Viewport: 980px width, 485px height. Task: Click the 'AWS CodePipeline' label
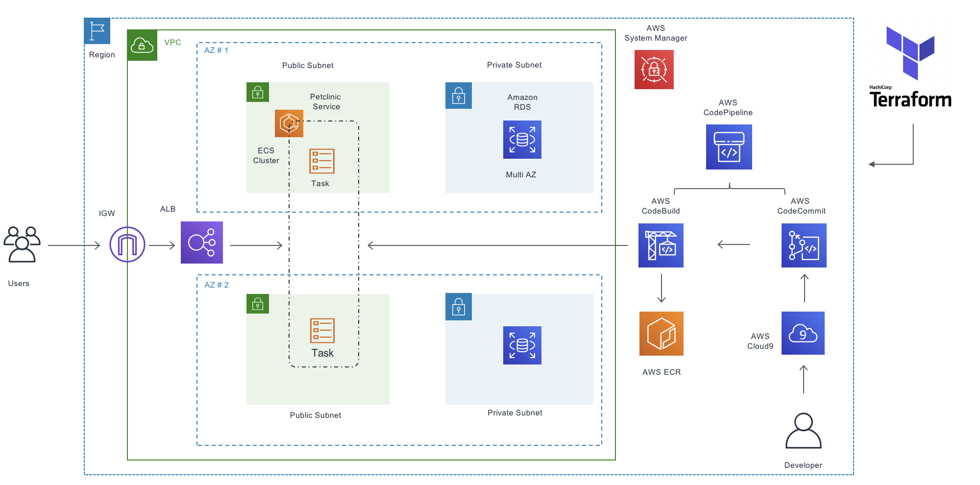click(728, 107)
